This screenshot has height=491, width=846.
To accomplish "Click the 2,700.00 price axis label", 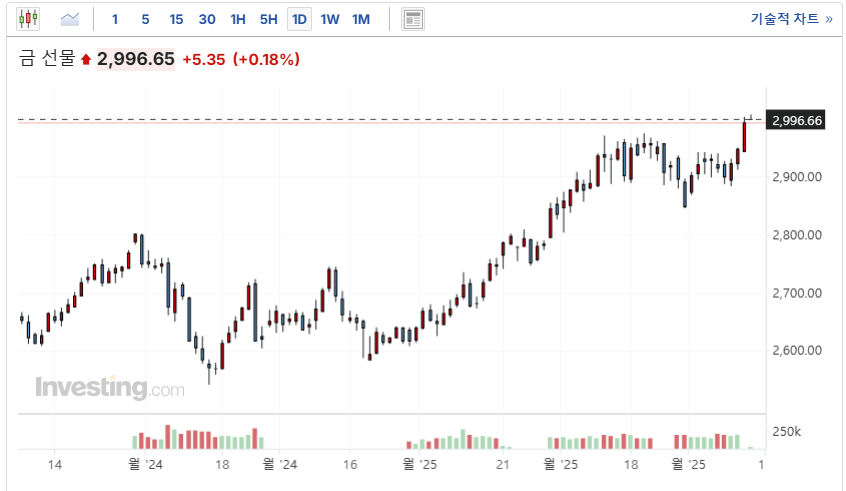I will tap(797, 294).
